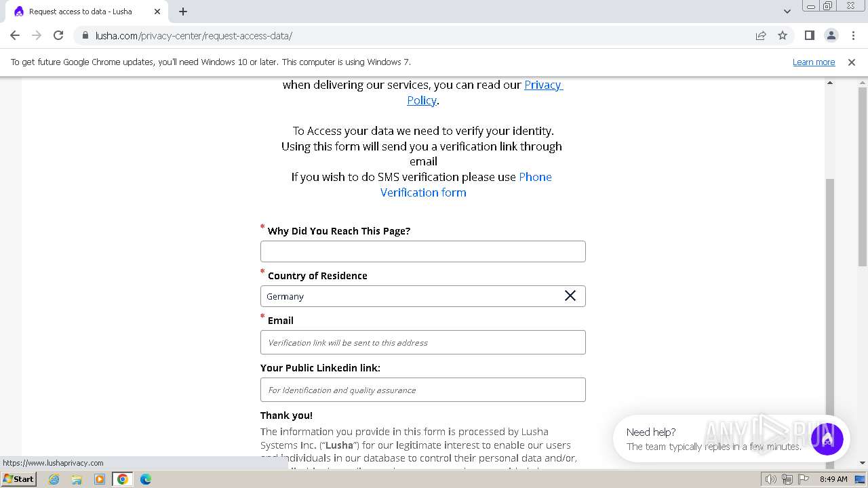Image resolution: width=868 pixels, height=488 pixels.
Task: Click the forward navigation arrow
Action: pos(37,35)
